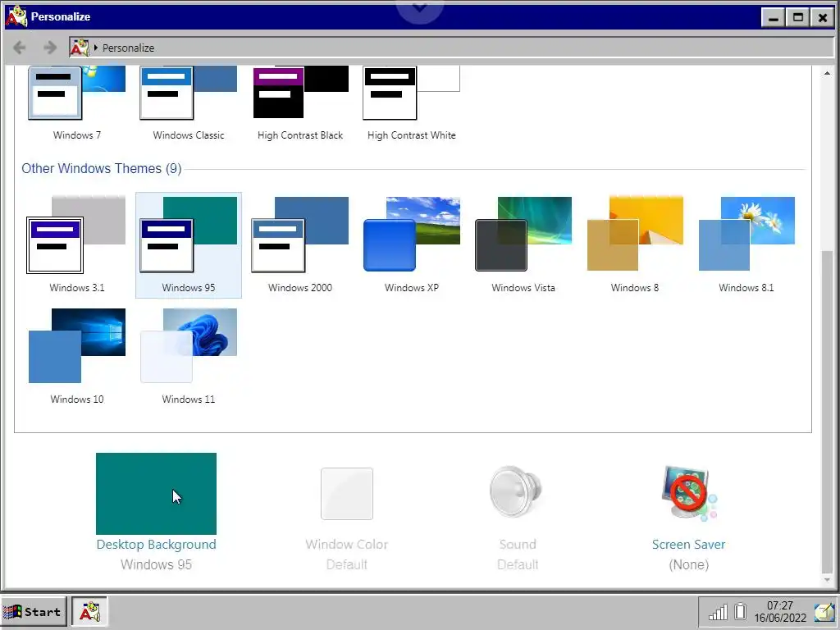The height and width of the screenshot is (630, 840).
Task: Go forward with the forward arrow
Action: 50,48
